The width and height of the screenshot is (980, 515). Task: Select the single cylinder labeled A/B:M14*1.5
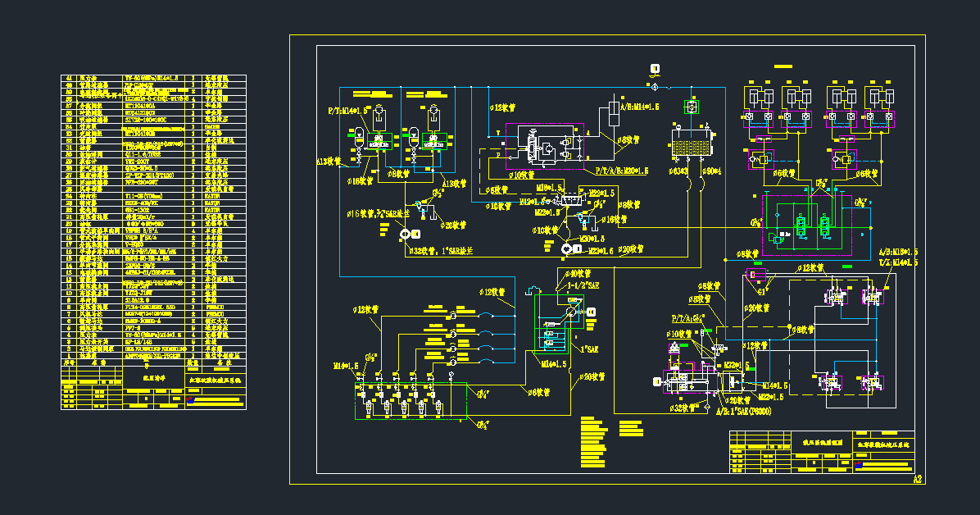(x=612, y=113)
